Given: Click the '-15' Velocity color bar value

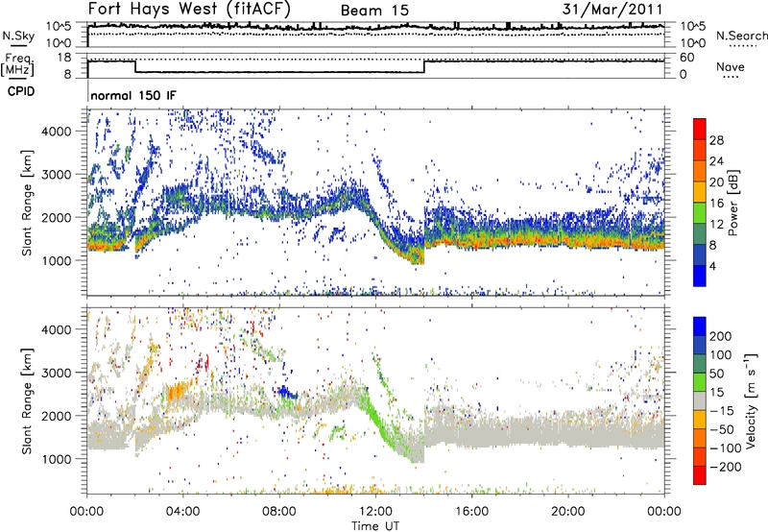Looking at the screenshot, I should 722,411.
